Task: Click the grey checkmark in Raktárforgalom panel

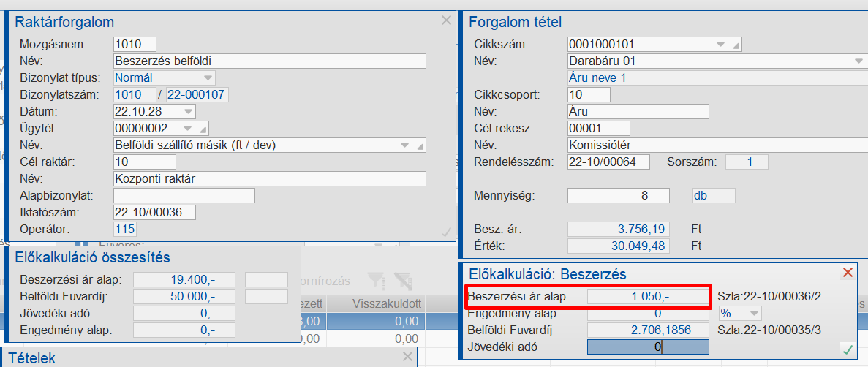Action: click(x=447, y=232)
